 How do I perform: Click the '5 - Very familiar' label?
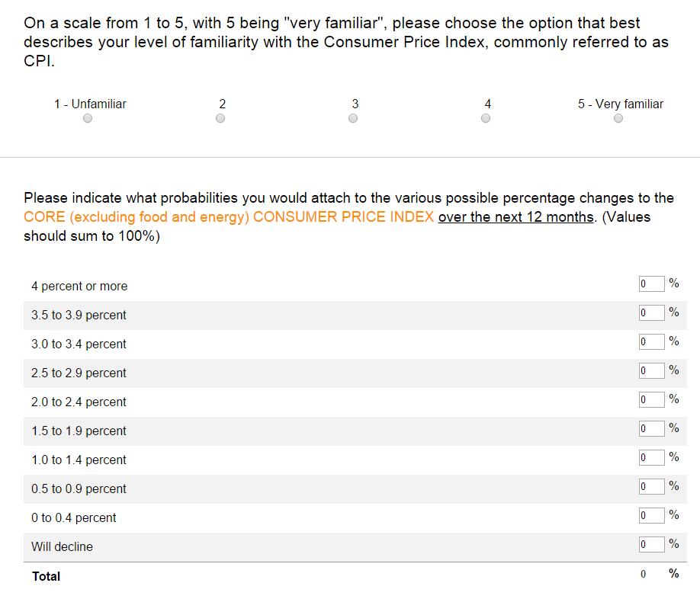point(621,104)
